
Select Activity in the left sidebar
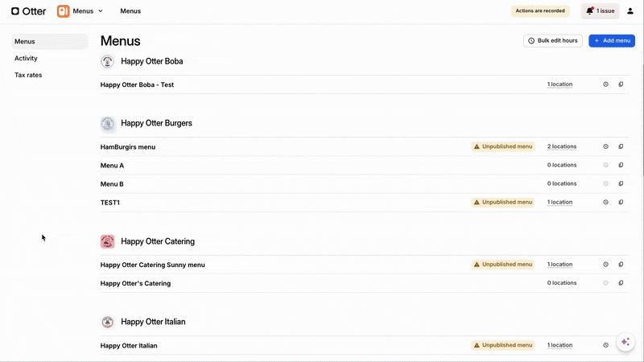26,58
